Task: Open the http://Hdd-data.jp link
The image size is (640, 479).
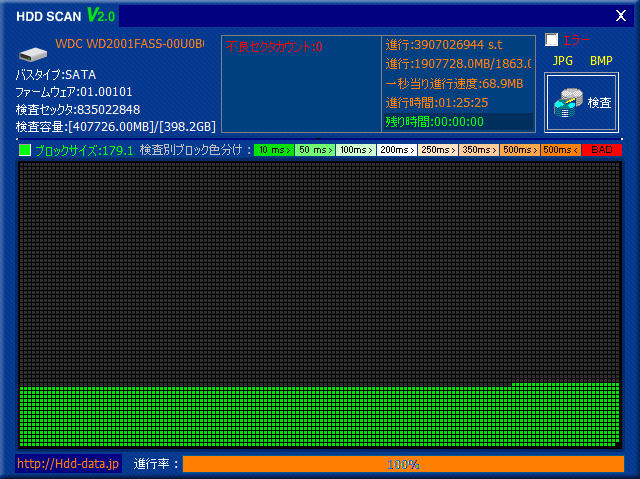Action: 68,463
